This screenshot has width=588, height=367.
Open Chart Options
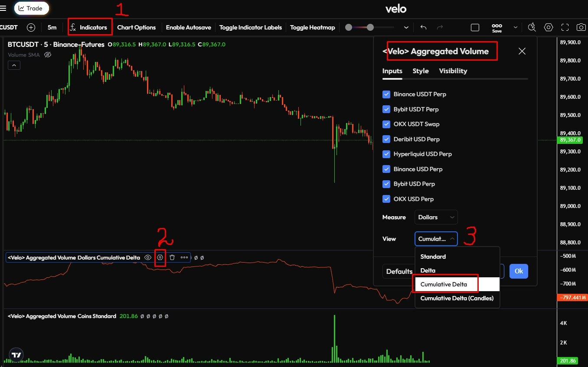136,27
